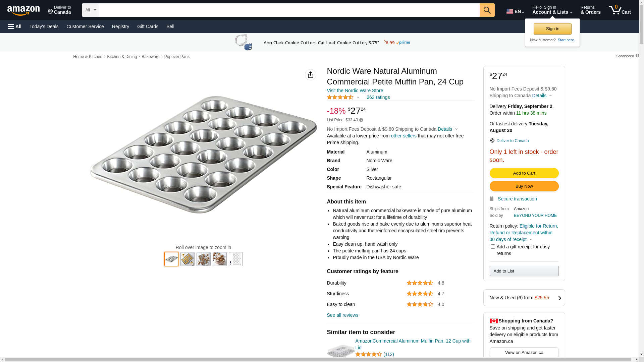Expand the EN language selector
This screenshot has height=362, width=644.
point(515,11)
